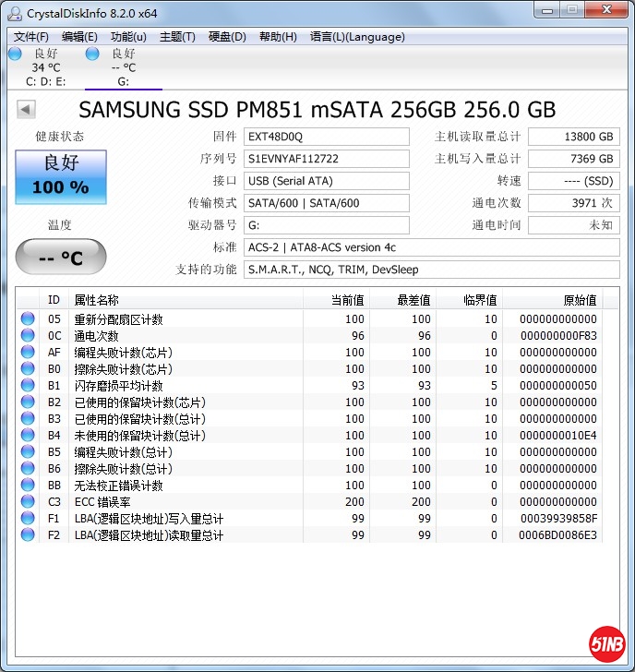Go to previous disk with left arrow

point(26,110)
